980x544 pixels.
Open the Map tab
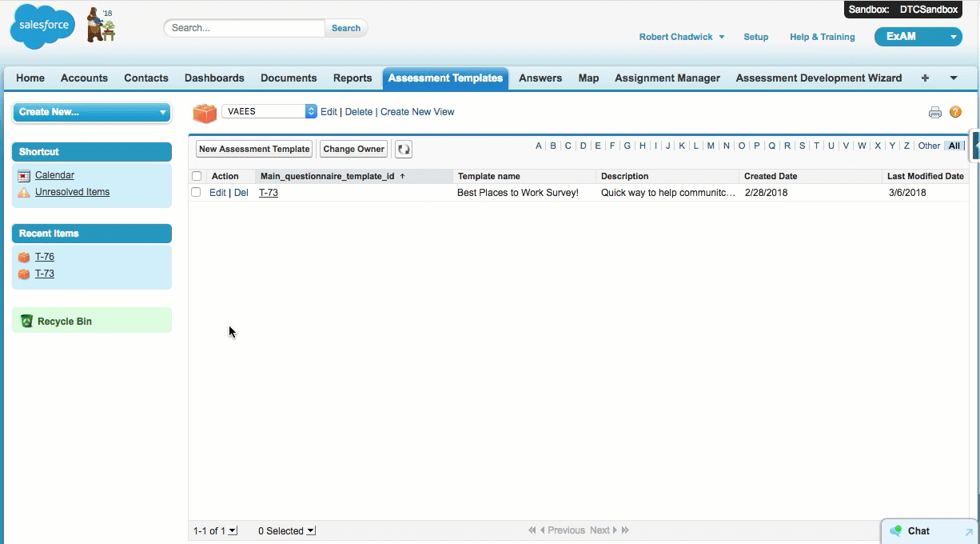588,78
